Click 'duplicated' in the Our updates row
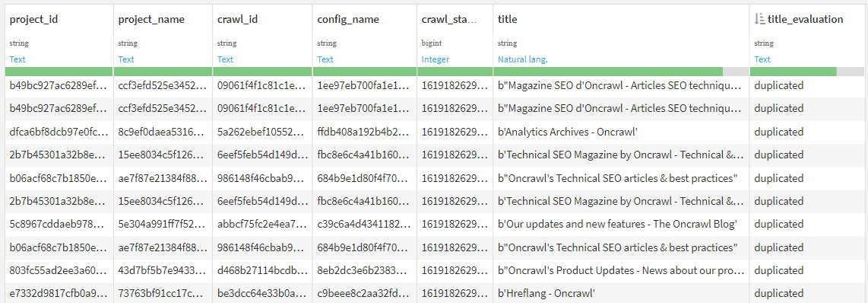The image size is (868, 303). [779, 223]
